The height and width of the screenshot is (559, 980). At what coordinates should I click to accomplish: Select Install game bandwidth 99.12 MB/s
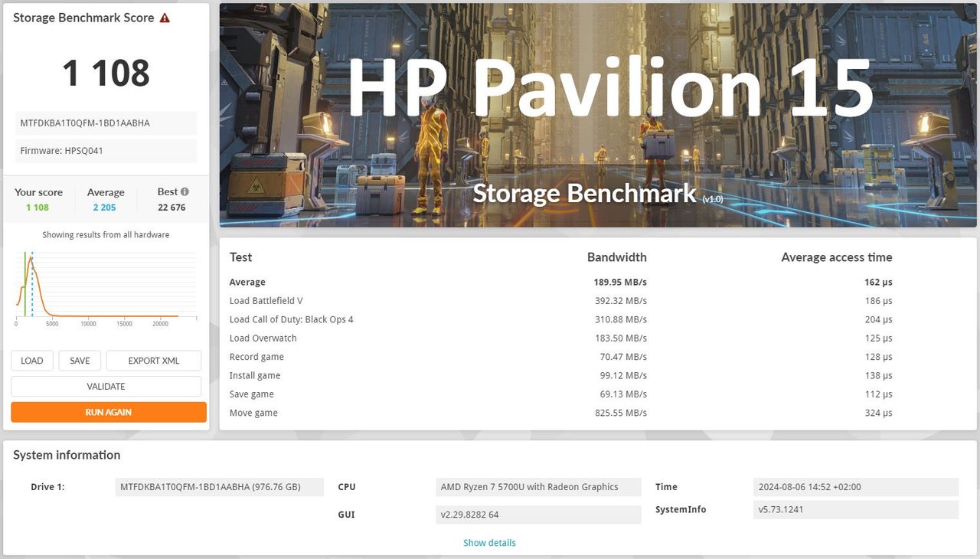(x=623, y=375)
